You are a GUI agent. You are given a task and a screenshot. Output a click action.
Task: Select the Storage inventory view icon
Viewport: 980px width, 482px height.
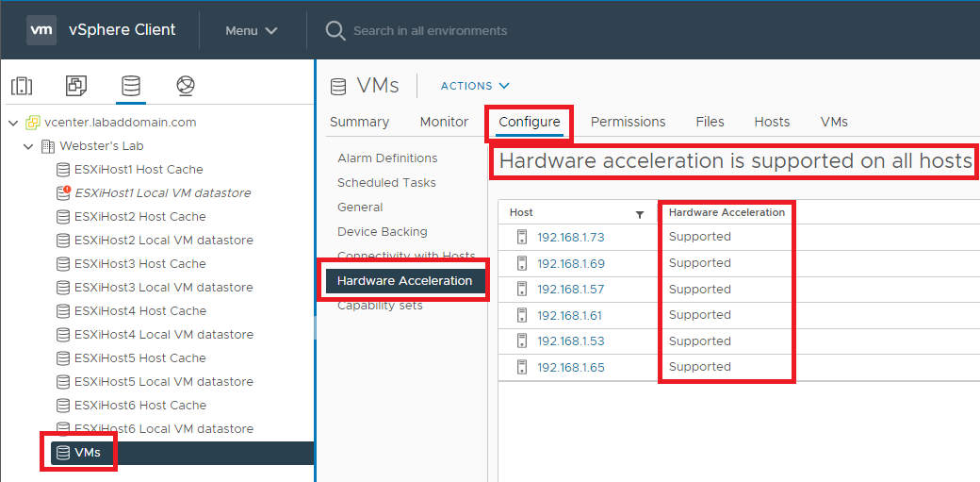(131, 86)
